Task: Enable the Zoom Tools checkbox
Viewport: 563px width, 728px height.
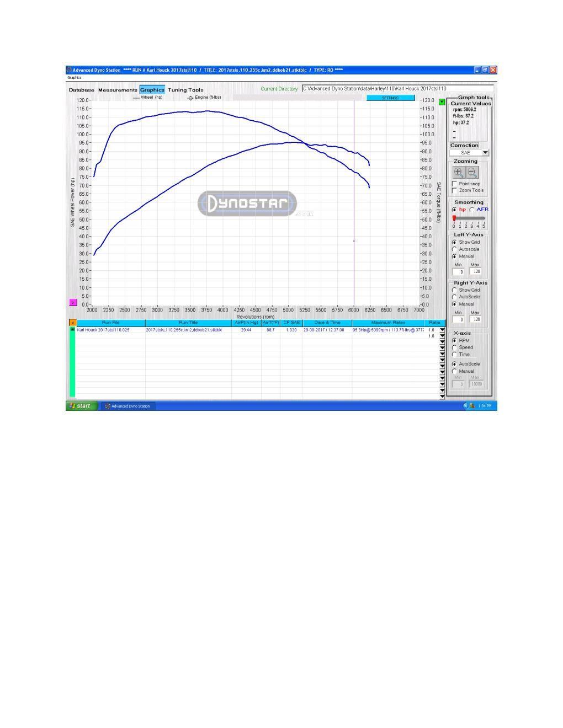Action: point(454,190)
